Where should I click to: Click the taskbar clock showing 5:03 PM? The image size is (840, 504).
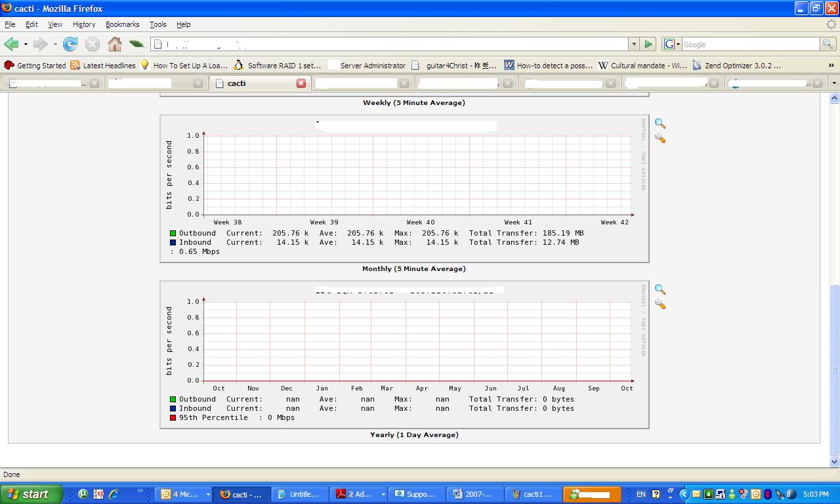(816, 494)
